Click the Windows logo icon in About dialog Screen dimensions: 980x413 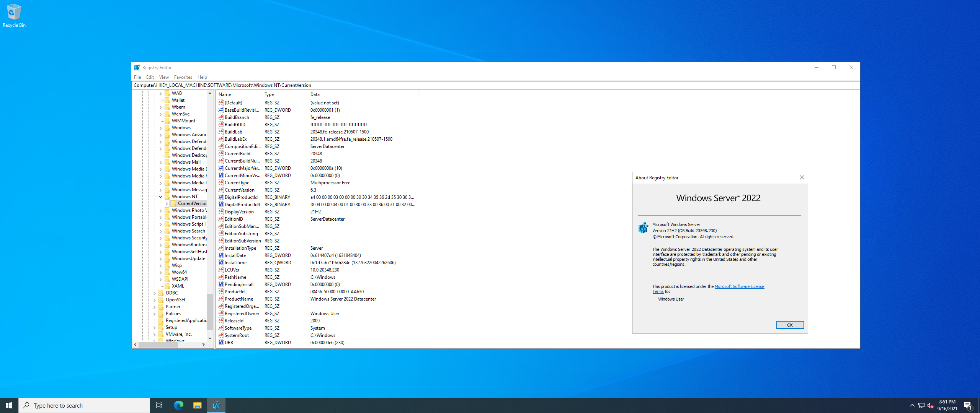pyautogui.click(x=643, y=228)
